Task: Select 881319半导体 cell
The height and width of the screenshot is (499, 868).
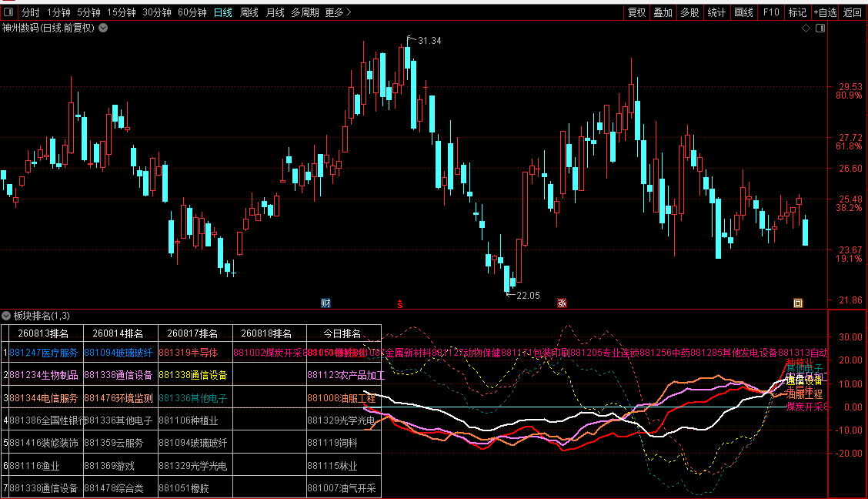Action: 189,353
